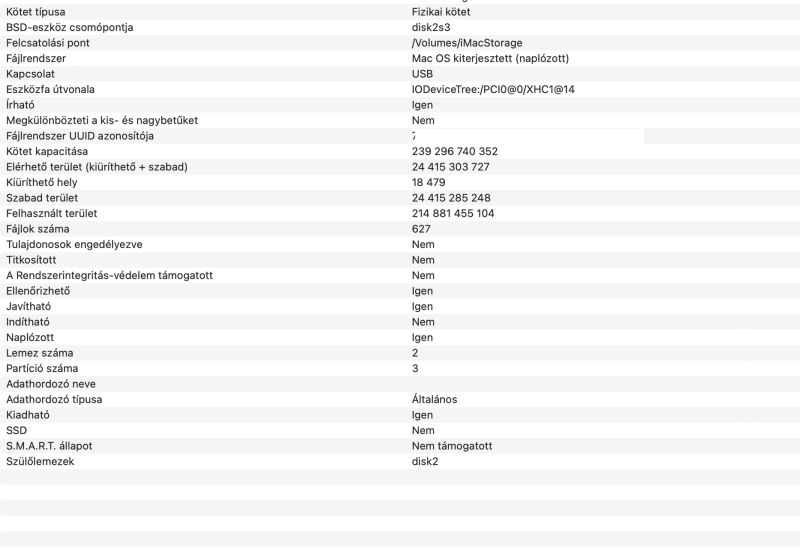800x554 pixels.
Task: Click the Kiüríthető hely value 18 479
Action: click(430, 182)
